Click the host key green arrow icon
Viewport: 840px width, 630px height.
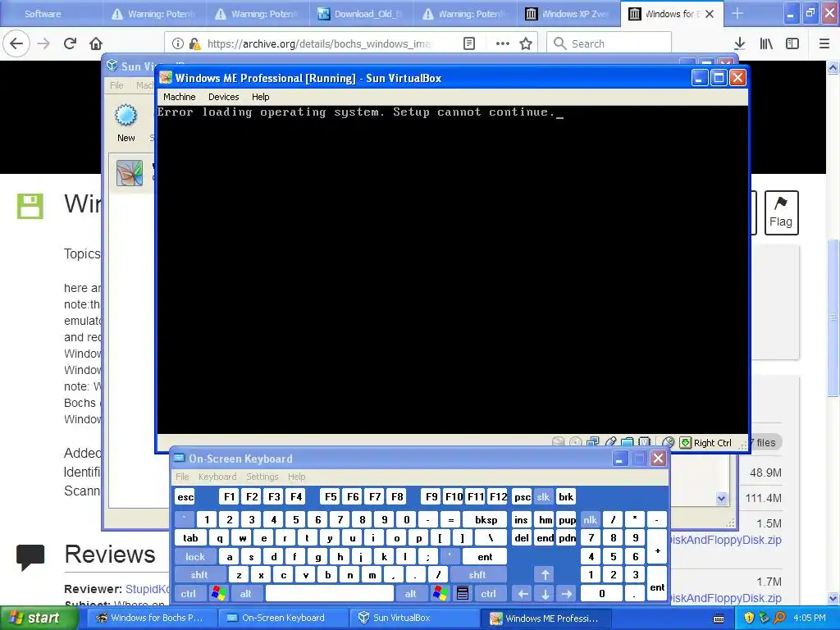pyautogui.click(x=685, y=442)
